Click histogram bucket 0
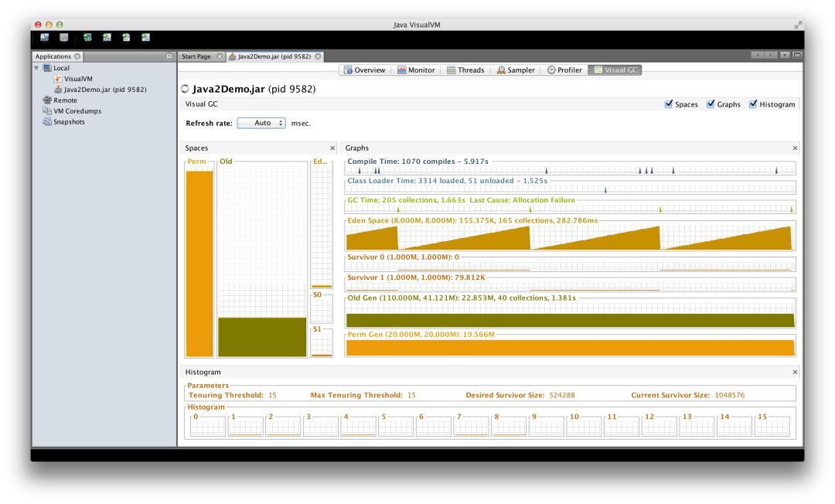Image resolution: width=835 pixels, height=504 pixels. (208, 427)
